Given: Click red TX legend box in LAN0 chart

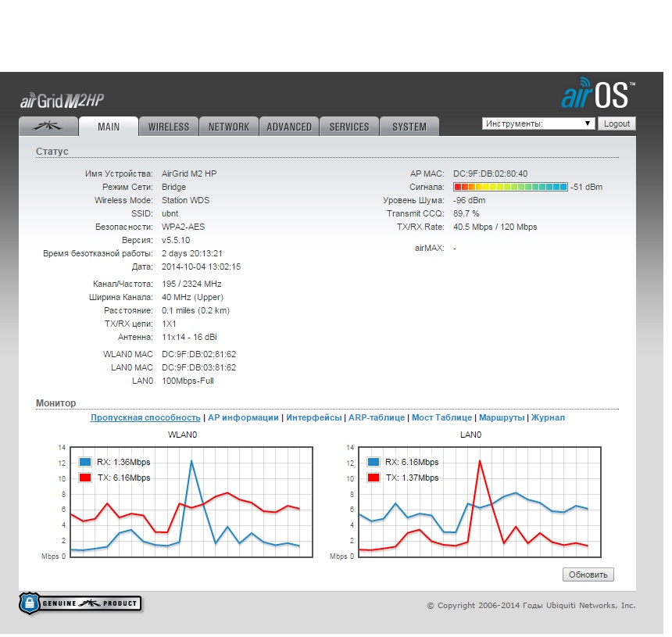Looking at the screenshot, I should coord(374,478).
